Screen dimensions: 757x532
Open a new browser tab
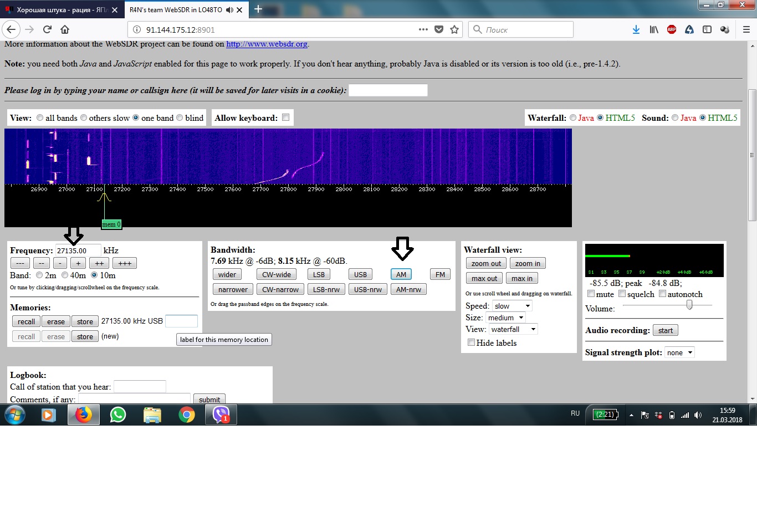coord(258,9)
